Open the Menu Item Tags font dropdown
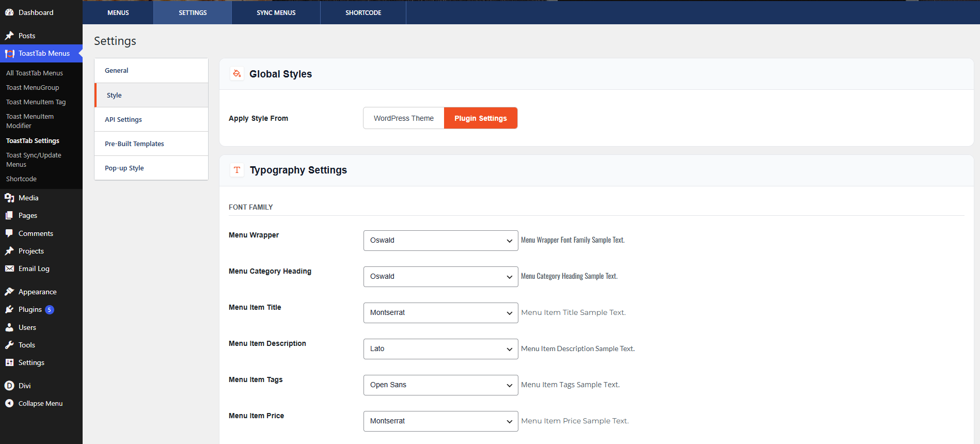980x444 pixels. (440, 385)
